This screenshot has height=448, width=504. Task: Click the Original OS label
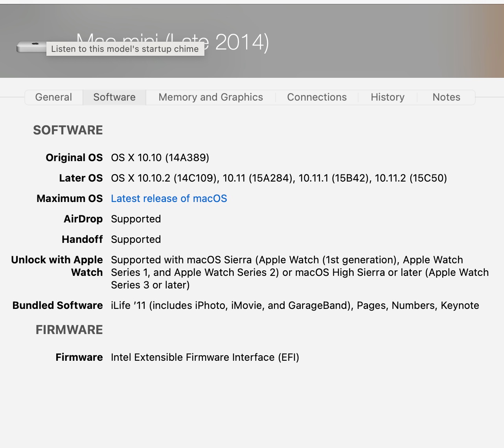74,158
